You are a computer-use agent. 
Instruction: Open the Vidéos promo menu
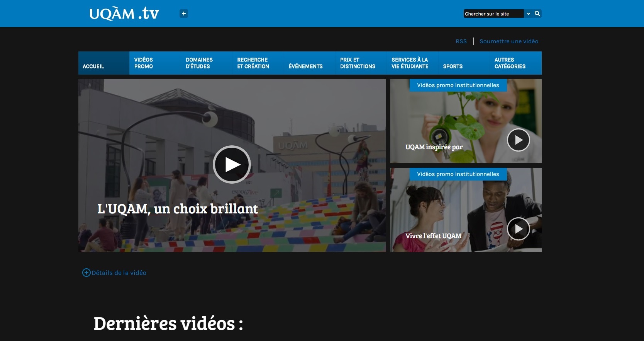(155, 63)
